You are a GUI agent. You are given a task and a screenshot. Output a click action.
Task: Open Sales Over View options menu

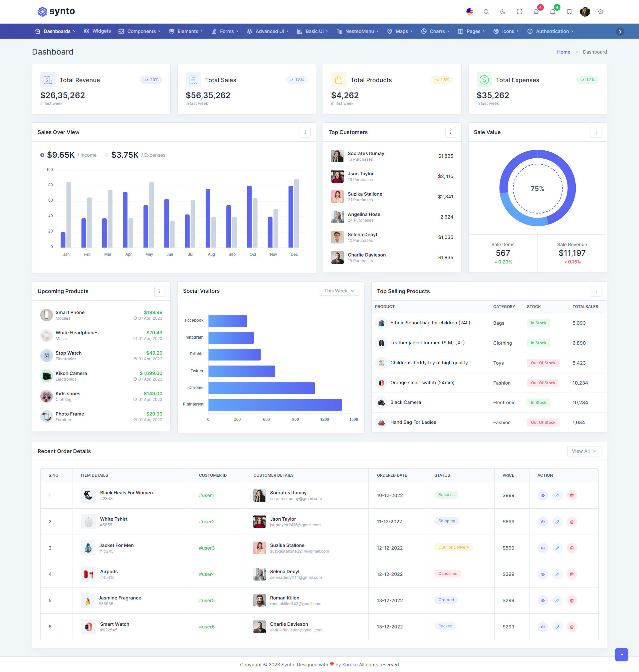click(305, 132)
